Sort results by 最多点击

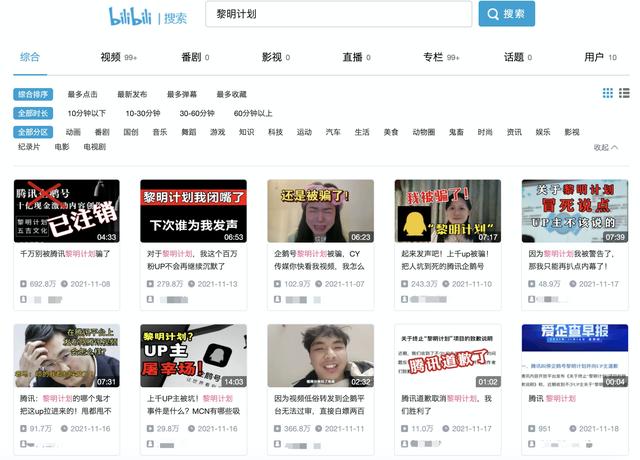click(x=83, y=94)
